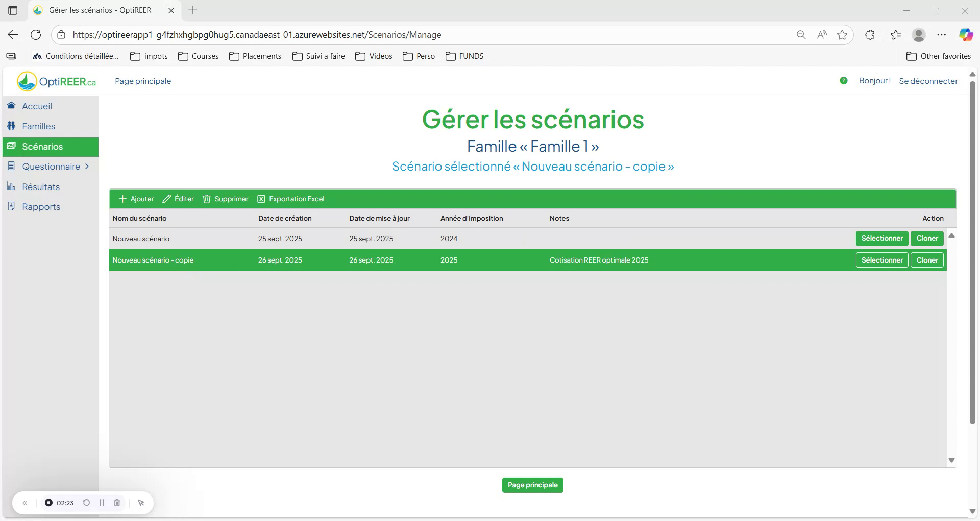Open the help question mark icon
Screen dimensions: 980x521
(x=844, y=81)
